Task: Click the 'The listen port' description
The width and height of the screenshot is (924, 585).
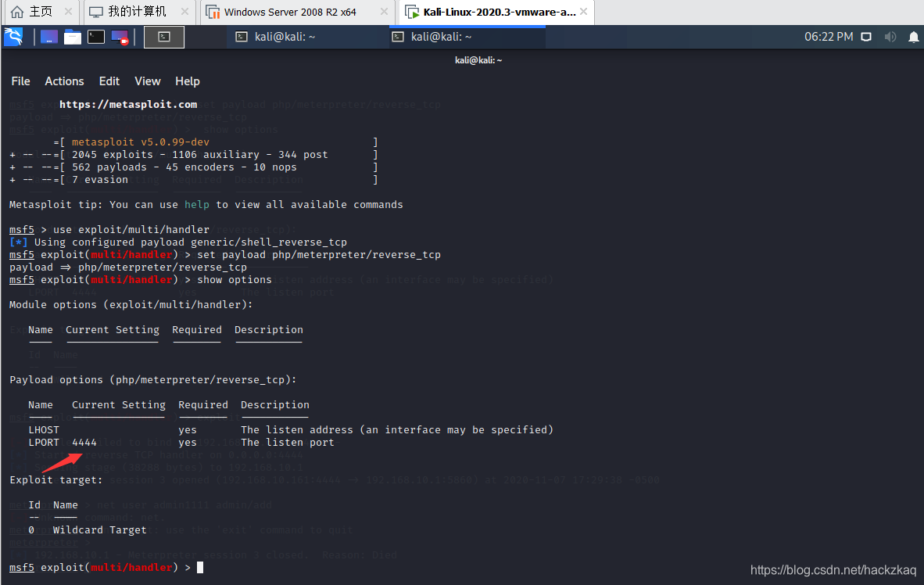Action: pyautogui.click(x=287, y=443)
